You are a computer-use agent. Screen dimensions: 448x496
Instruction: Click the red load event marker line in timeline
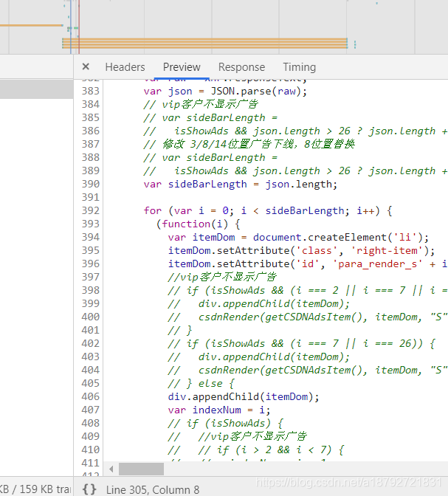click(79, 27)
